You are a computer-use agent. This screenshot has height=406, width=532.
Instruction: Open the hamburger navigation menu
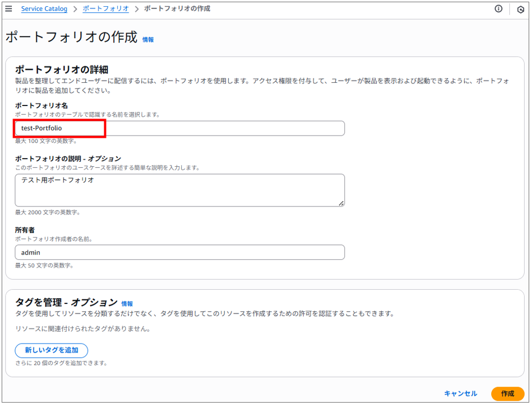[x=8, y=9]
